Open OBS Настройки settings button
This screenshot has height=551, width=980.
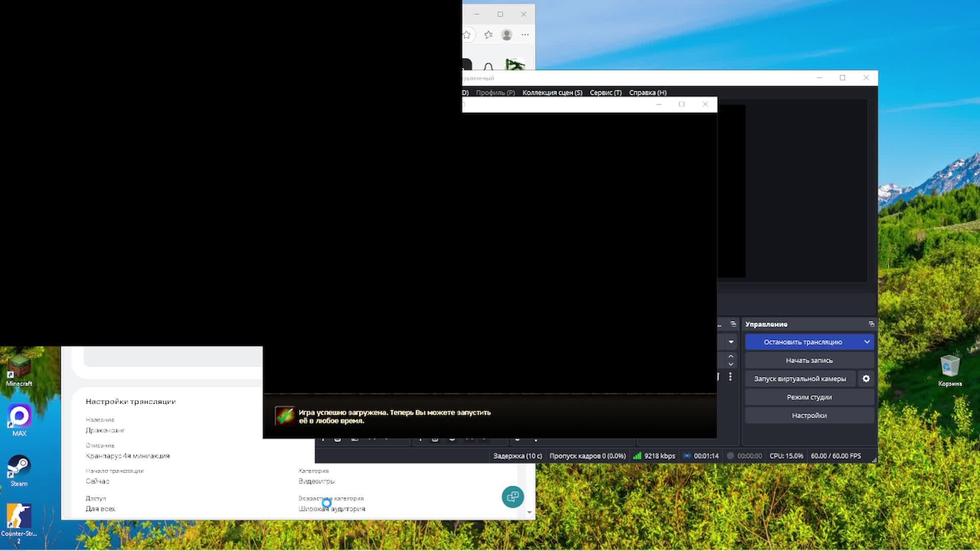pos(809,415)
